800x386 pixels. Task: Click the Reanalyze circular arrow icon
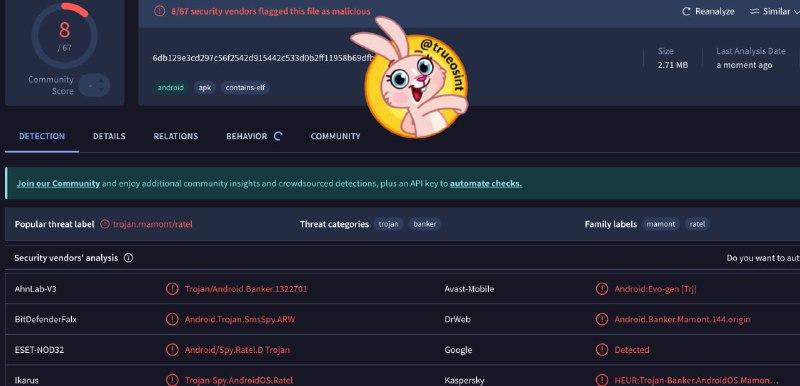(687, 11)
